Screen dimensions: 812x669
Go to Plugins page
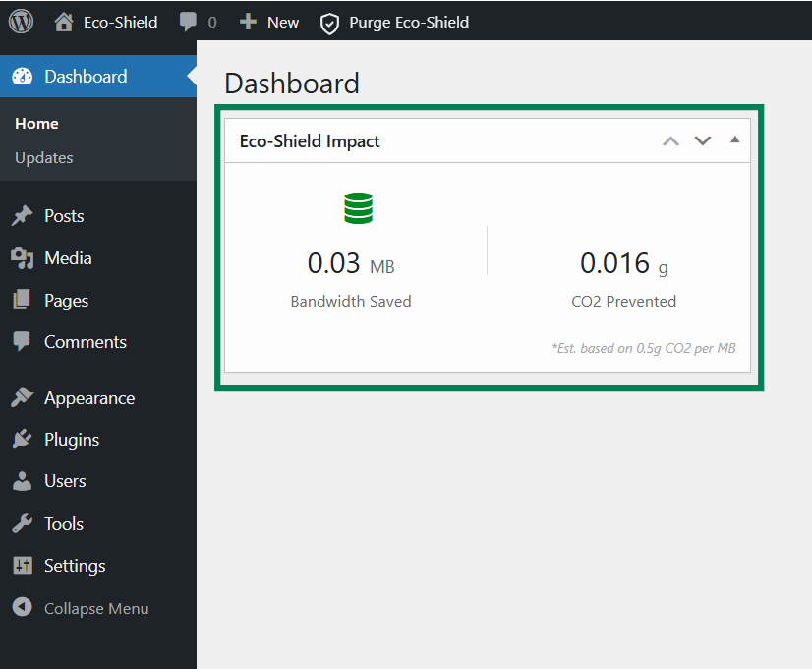(x=72, y=440)
